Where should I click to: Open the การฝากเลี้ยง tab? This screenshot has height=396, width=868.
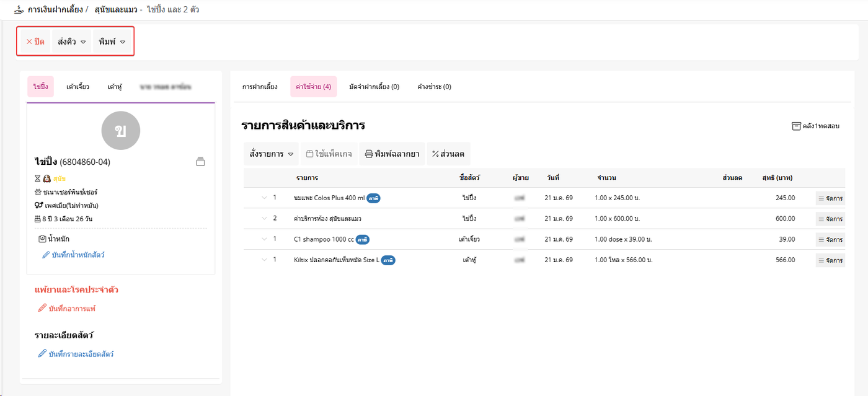pyautogui.click(x=260, y=87)
